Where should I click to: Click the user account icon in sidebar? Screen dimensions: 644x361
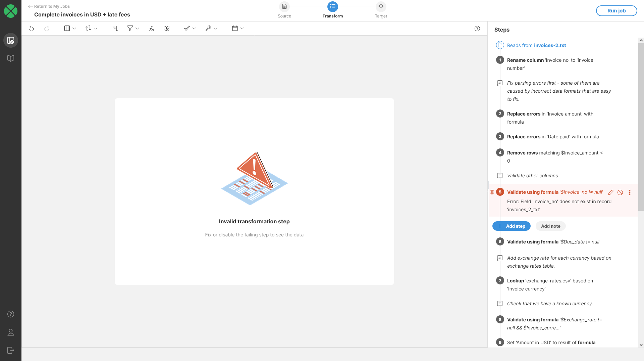(11, 332)
